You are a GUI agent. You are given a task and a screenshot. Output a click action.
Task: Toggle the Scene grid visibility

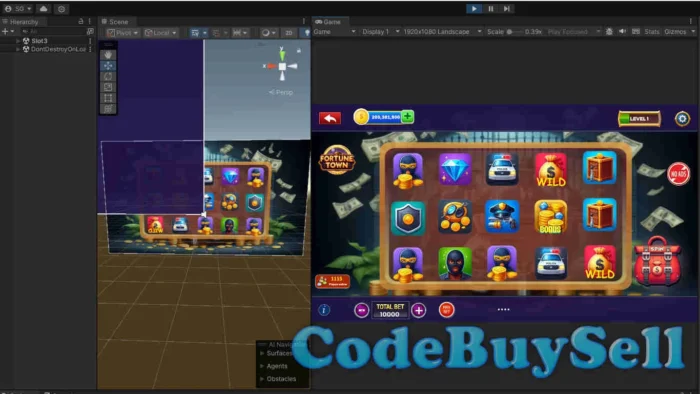coord(195,33)
